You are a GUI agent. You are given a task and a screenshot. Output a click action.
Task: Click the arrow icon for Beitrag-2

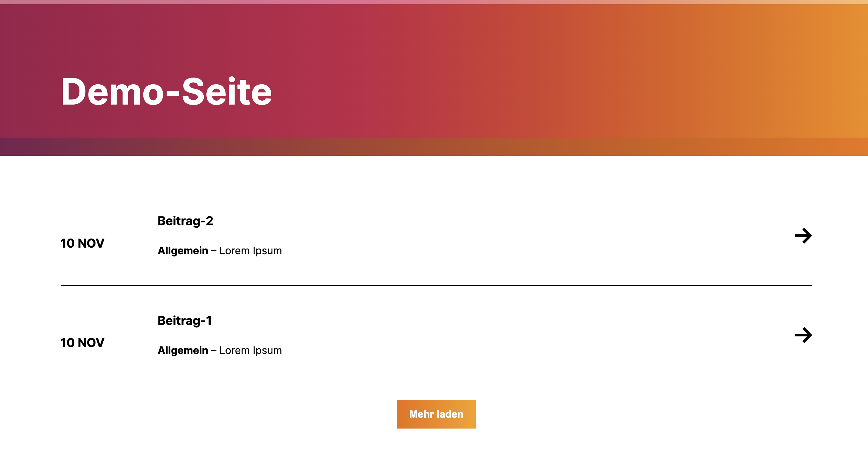tap(803, 235)
